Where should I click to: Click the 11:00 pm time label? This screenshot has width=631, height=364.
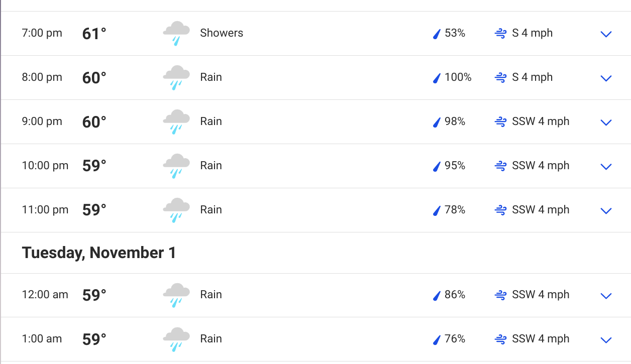[45, 210]
